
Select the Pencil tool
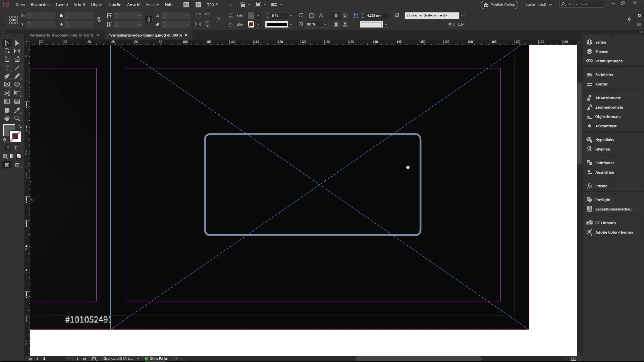pos(17,76)
